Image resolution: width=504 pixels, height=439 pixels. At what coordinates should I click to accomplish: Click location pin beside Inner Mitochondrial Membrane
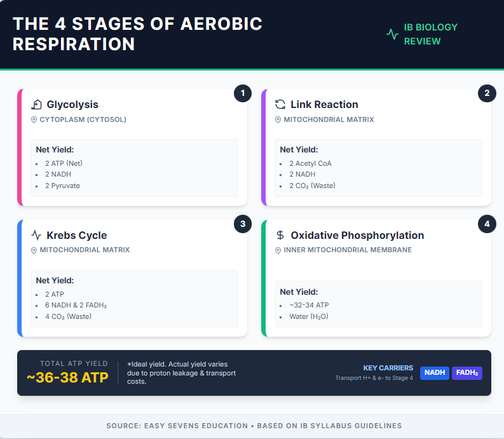pyautogui.click(x=278, y=250)
